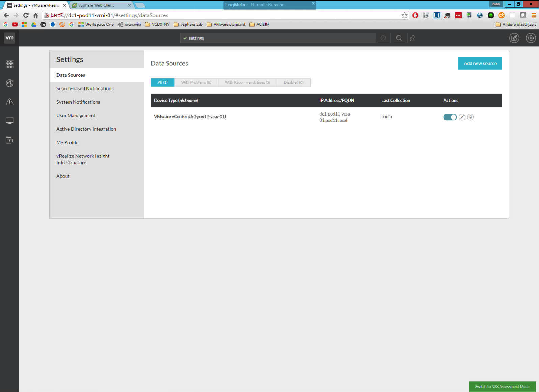
Task: Edit the VMware vCenter data source
Action: (462, 117)
